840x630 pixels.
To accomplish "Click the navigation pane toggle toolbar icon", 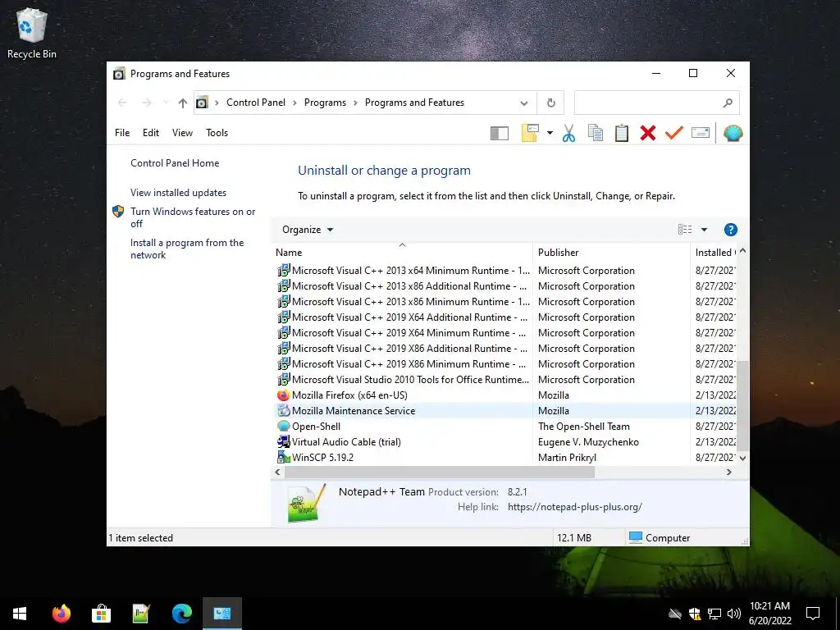I will click(500, 133).
